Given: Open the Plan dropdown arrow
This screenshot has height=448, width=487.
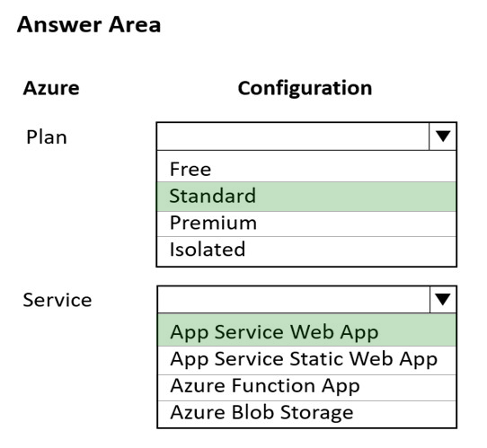Looking at the screenshot, I should click(x=443, y=136).
